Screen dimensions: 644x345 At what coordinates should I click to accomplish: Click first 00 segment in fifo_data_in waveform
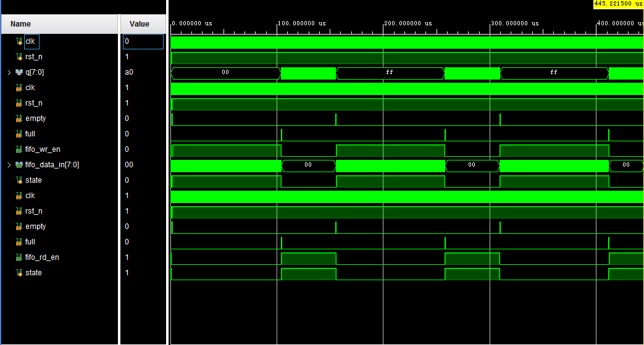point(309,165)
